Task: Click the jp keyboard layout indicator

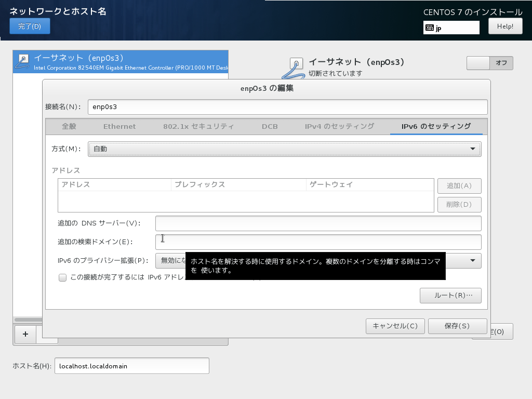Action: 451,27
